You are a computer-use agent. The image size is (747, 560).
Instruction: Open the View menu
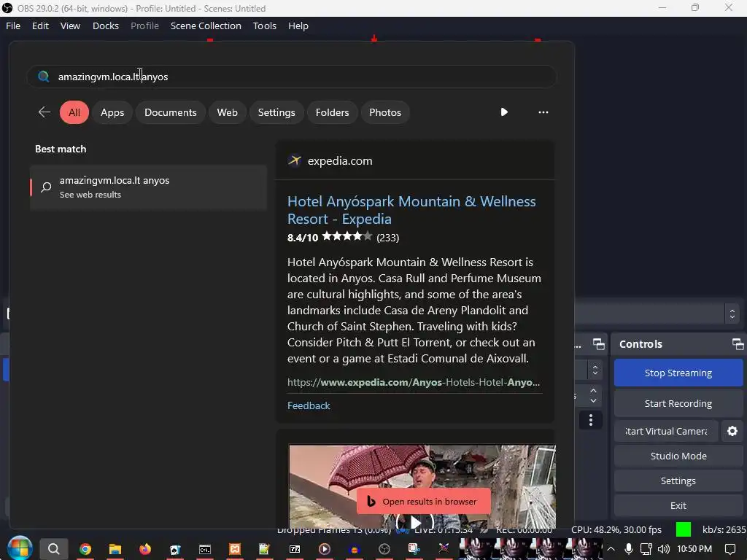[70, 26]
